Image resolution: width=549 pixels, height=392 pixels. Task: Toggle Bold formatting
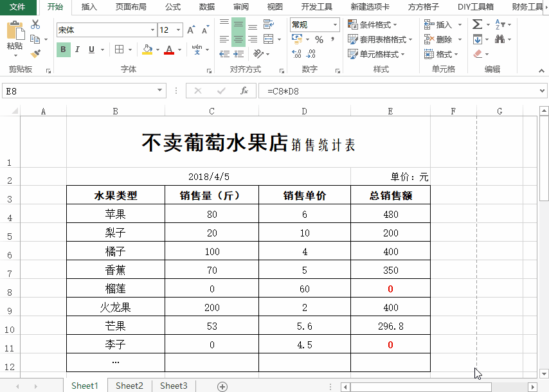pyautogui.click(x=64, y=49)
